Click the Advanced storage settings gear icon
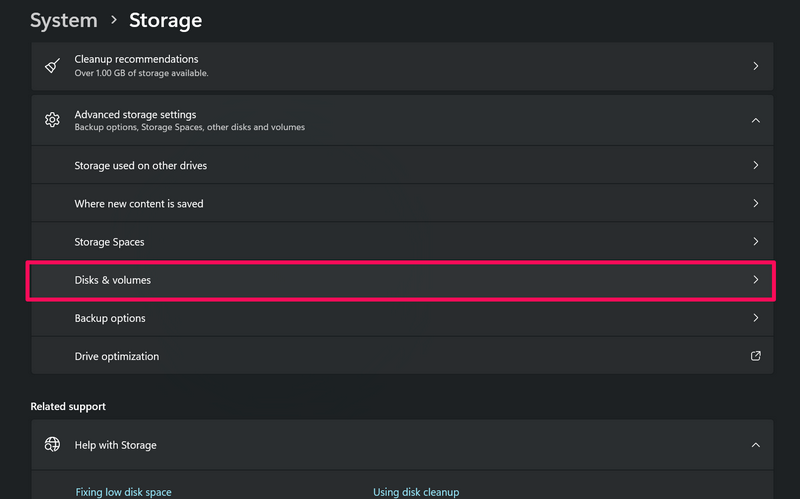 click(x=52, y=120)
